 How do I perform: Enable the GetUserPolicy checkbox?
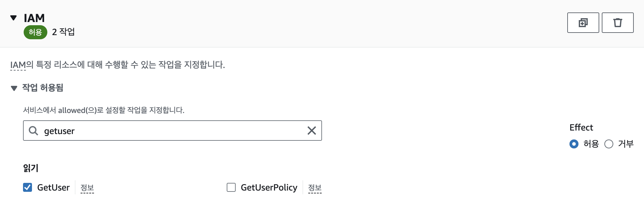tap(231, 187)
